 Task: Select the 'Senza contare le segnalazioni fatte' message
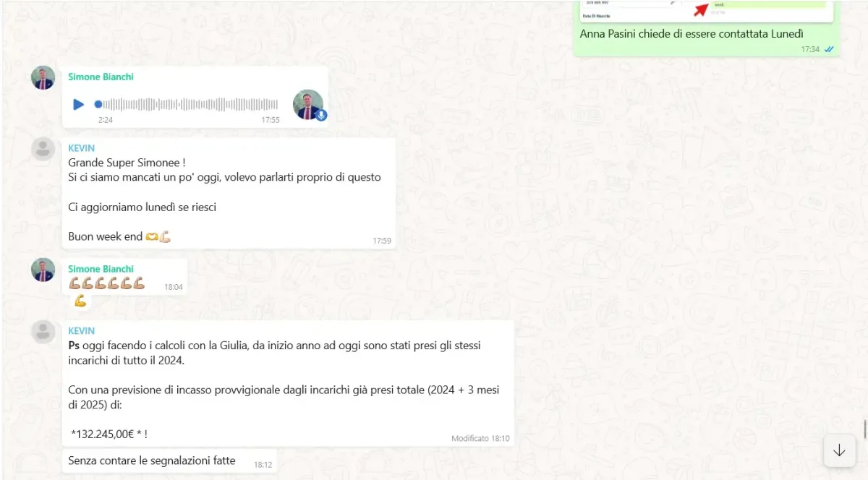point(169,460)
